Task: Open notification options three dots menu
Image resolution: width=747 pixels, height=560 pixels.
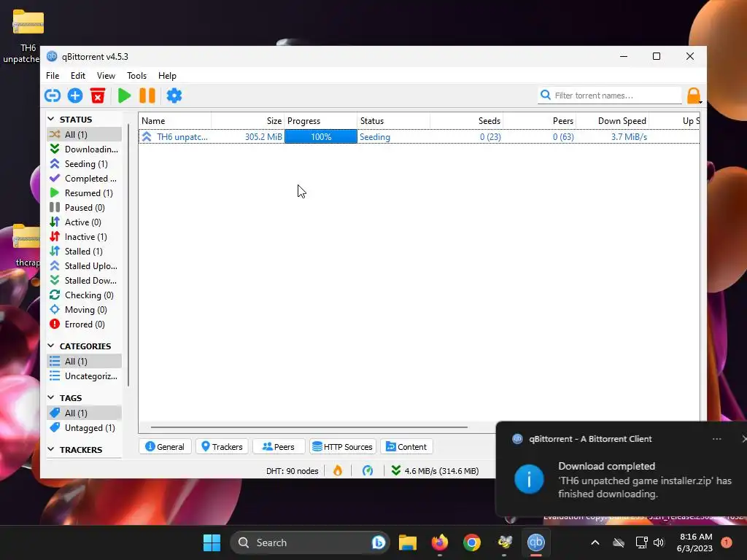Action: tap(716, 439)
